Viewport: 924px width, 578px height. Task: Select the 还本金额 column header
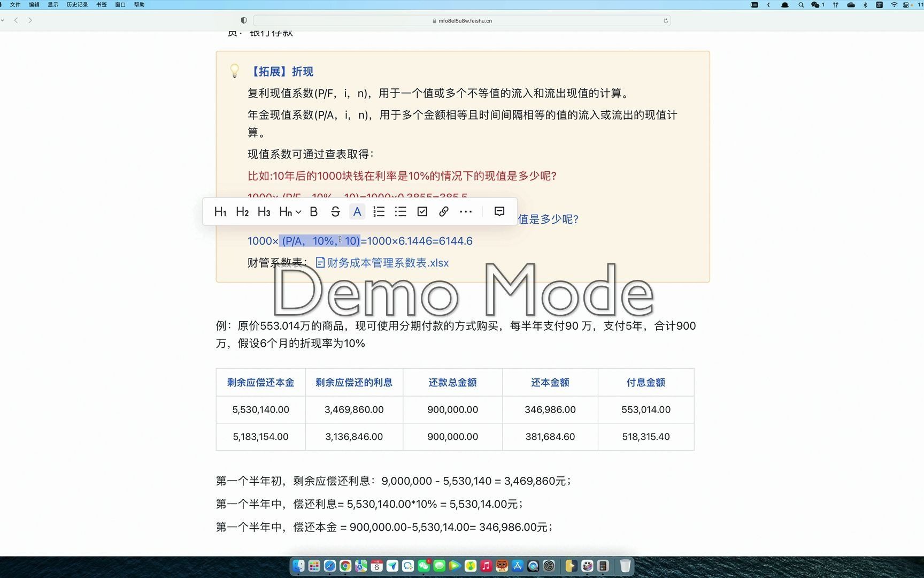[550, 382]
